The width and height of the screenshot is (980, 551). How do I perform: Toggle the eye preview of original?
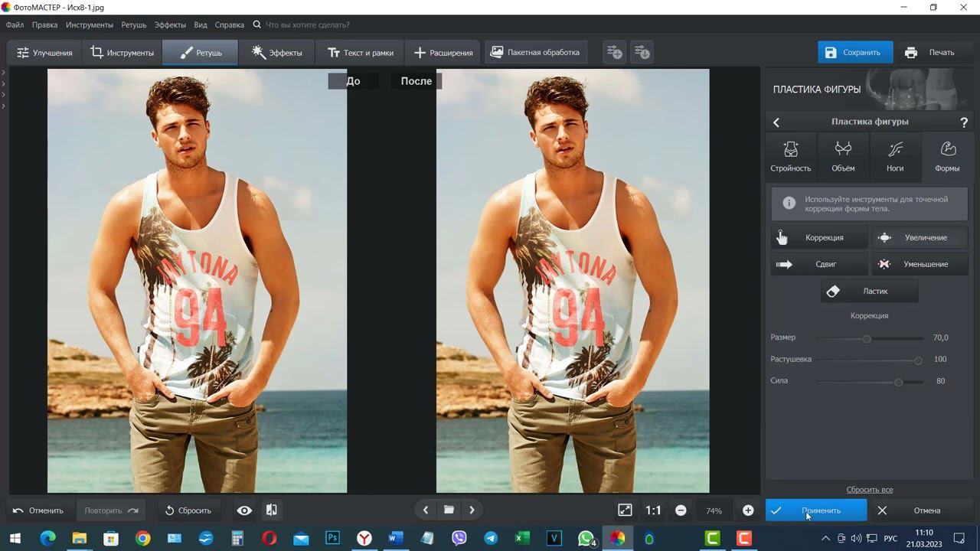pyautogui.click(x=244, y=510)
